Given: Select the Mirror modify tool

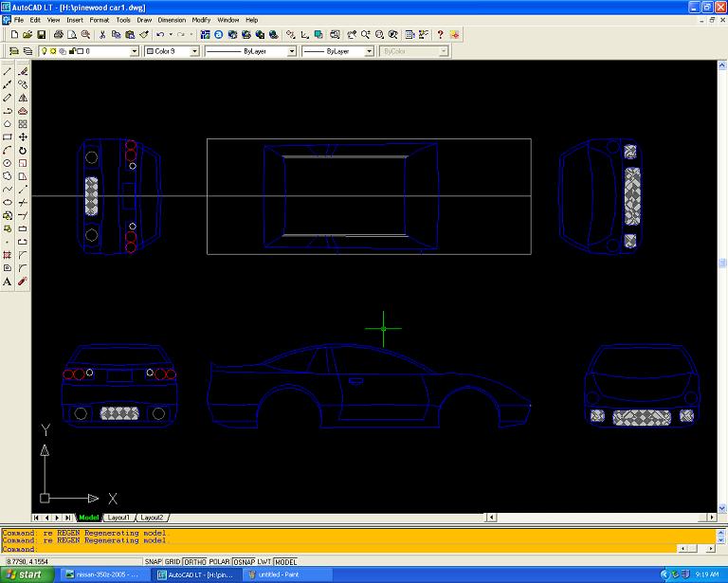Looking at the screenshot, I should pos(23,98).
